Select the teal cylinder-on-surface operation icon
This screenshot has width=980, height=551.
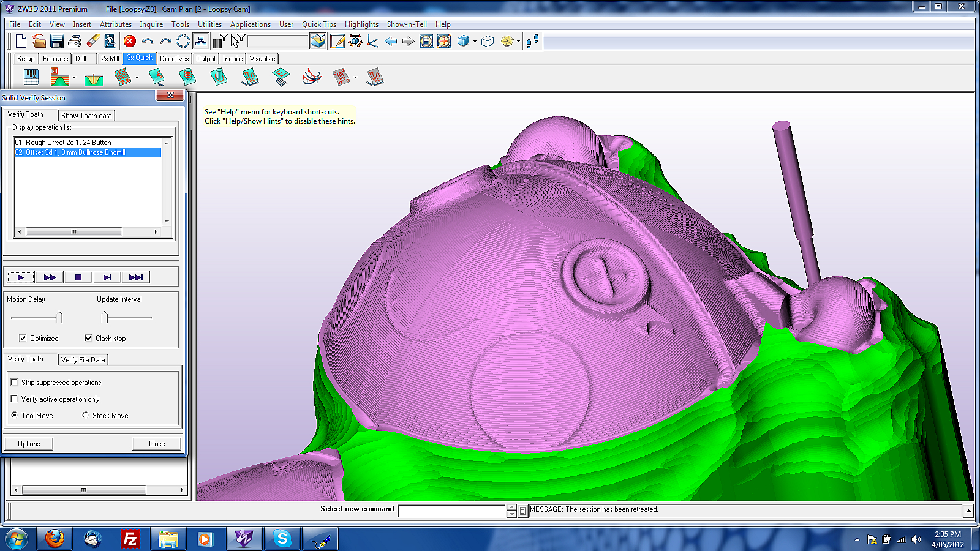pyautogui.click(x=218, y=77)
